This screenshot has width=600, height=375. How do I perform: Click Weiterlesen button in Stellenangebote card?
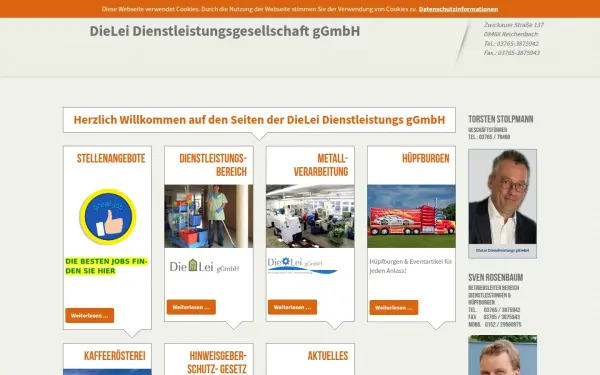(90, 316)
